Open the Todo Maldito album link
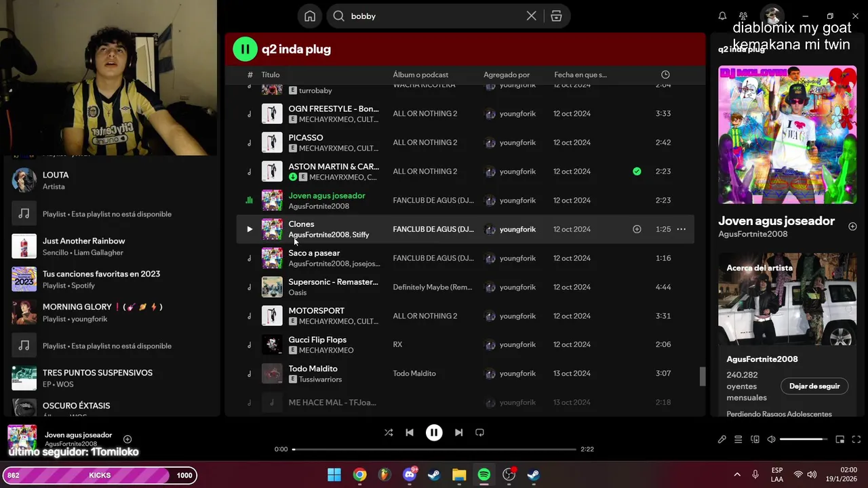This screenshot has height=488, width=868. pyautogui.click(x=414, y=373)
